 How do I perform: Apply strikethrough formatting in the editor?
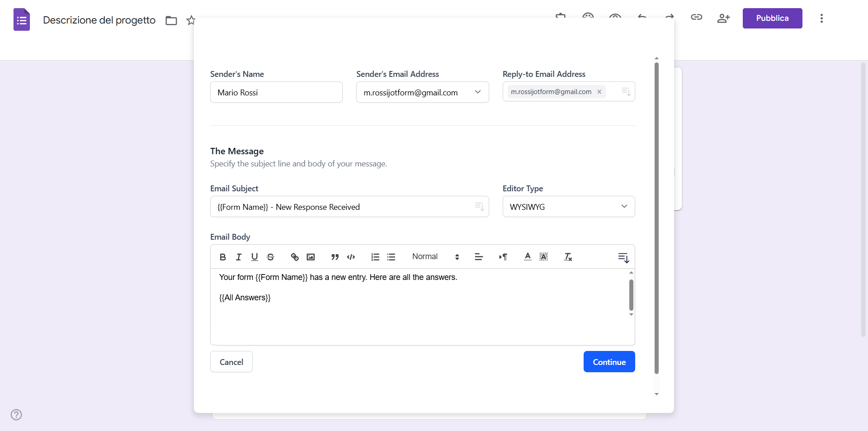click(270, 257)
